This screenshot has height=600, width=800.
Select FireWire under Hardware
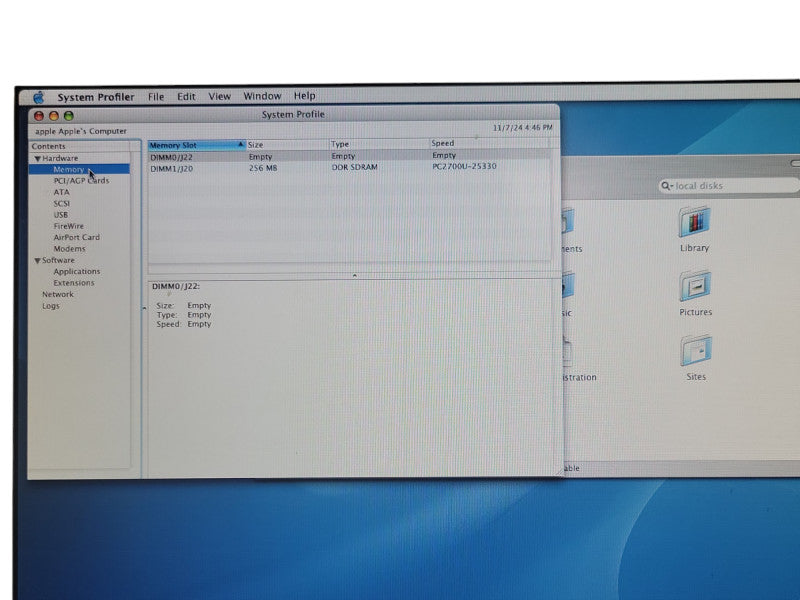(x=68, y=226)
